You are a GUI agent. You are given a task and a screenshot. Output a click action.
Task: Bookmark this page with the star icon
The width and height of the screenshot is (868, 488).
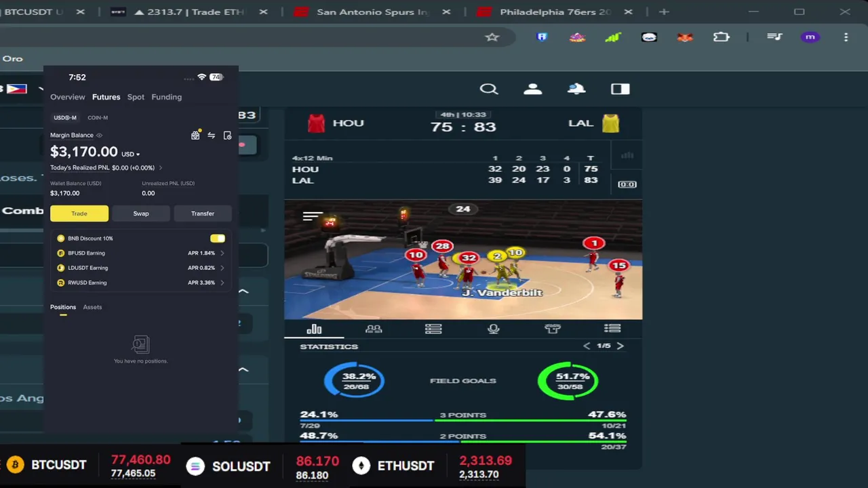pyautogui.click(x=492, y=37)
